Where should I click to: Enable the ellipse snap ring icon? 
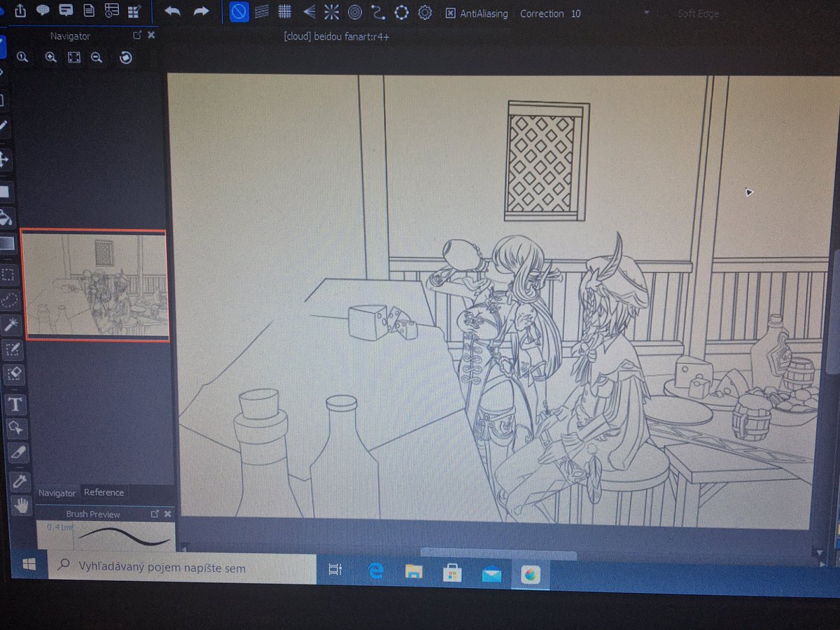[x=401, y=13]
